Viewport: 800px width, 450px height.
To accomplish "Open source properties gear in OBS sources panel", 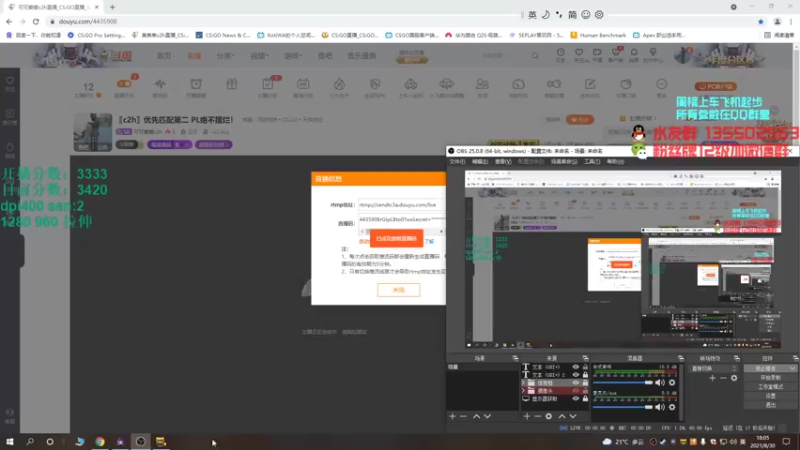I will coord(548,416).
